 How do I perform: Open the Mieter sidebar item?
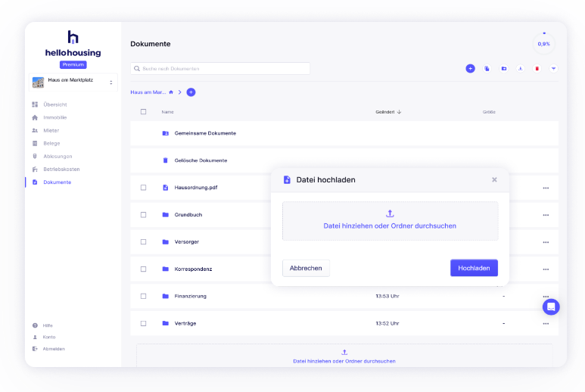(x=51, y=130)
